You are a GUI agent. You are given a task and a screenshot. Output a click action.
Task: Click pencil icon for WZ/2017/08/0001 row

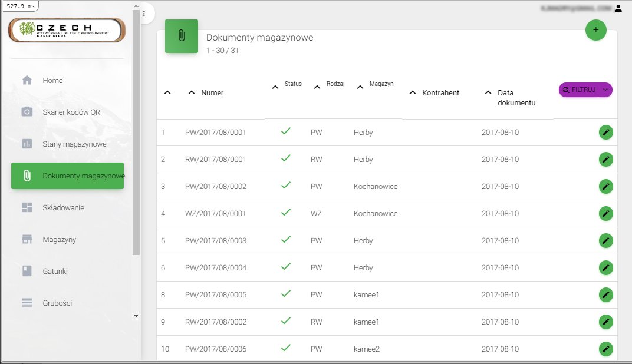[605, 214]
